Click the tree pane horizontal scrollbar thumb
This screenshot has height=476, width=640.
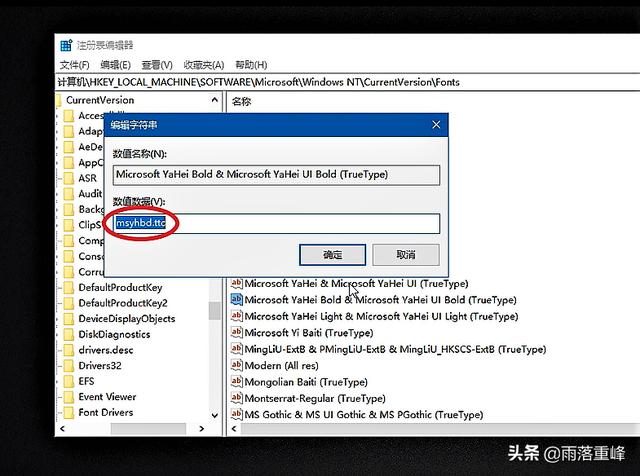pyautogui.click(x=148, y=429)
